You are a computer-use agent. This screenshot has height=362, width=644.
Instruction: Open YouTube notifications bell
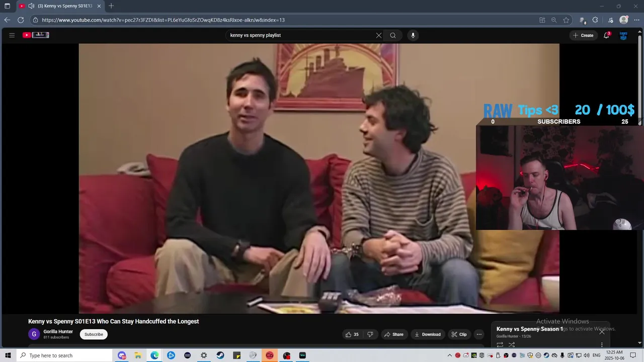tap(607, 35)
